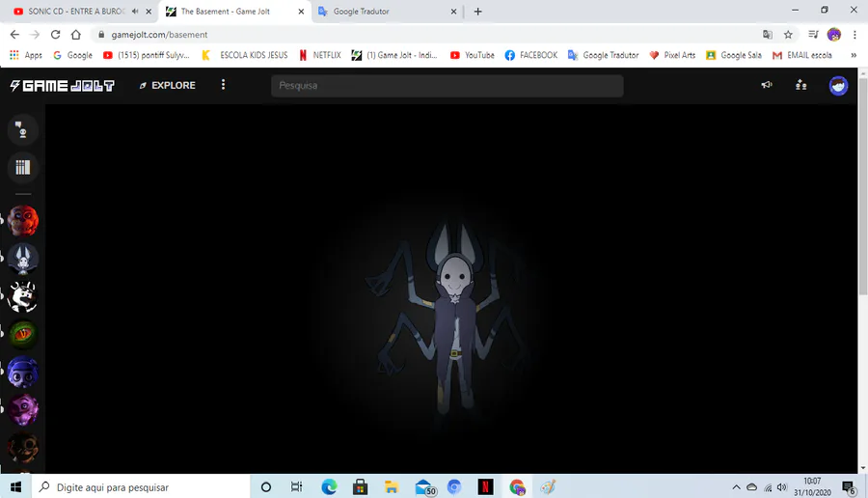Open Cortana circle on taskbar

point(266,487)
